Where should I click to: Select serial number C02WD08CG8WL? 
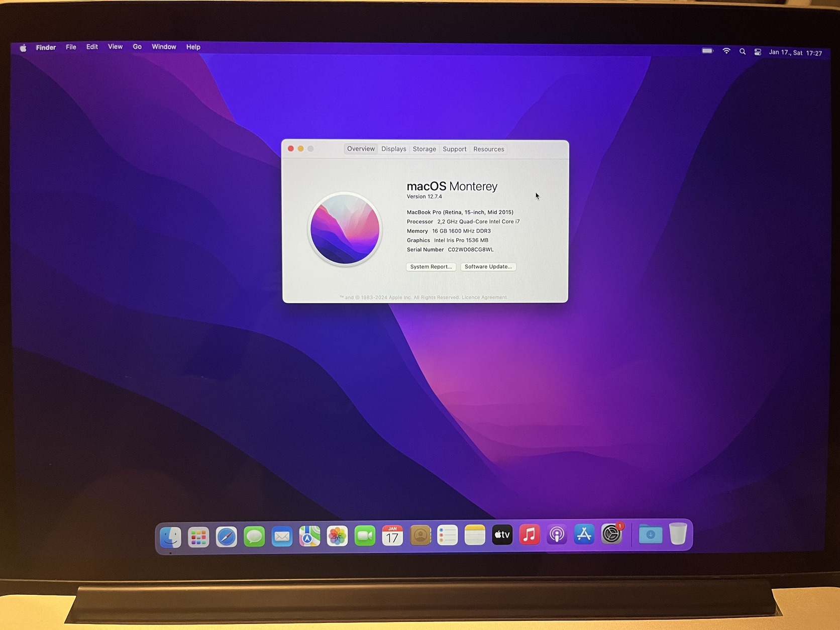tap(471, 250)
